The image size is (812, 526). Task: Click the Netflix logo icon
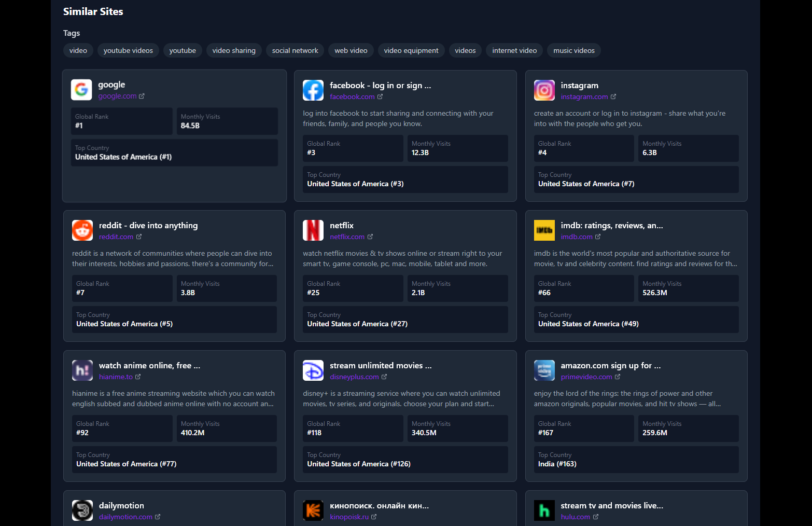pos(313,230)
